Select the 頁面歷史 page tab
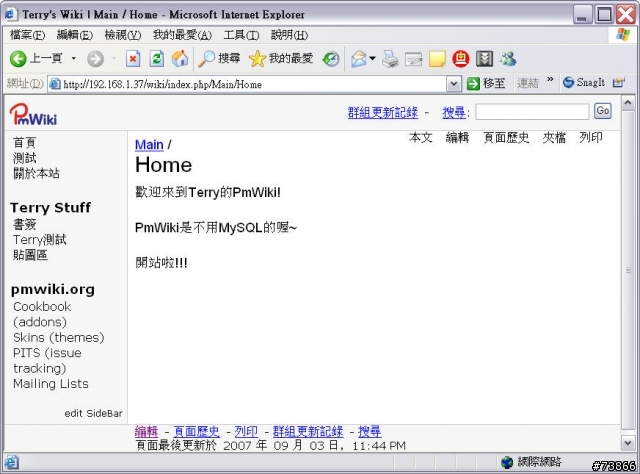Image resolution: width=640 pixels, height=474 pixels. pyautogui.click(x=506, y=138)
